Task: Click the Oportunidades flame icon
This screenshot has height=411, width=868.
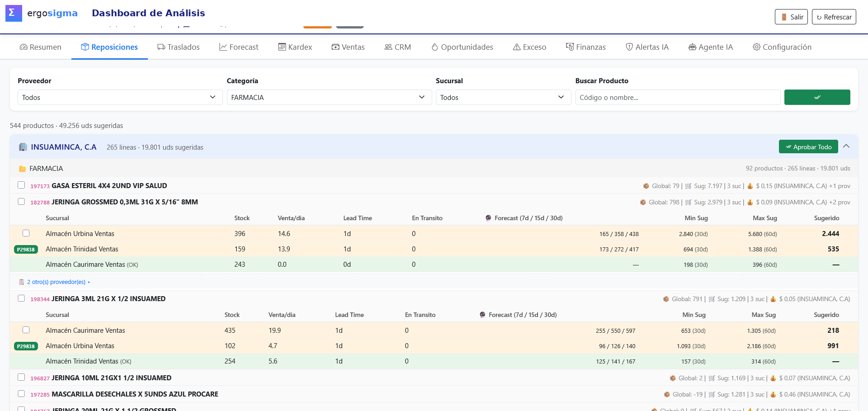Action: [434, 47]
